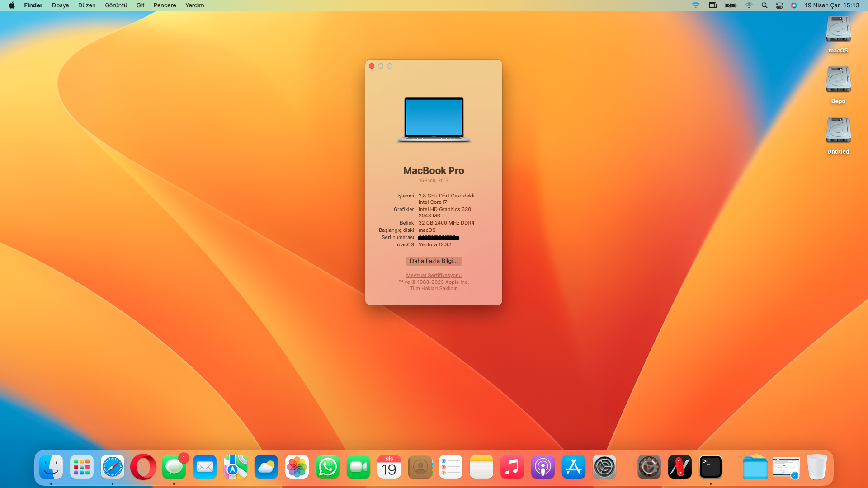Open the Görüntü menu
The height and width of the screenshot is (488, 868).
pyautogui.click(x=116, y=5)
